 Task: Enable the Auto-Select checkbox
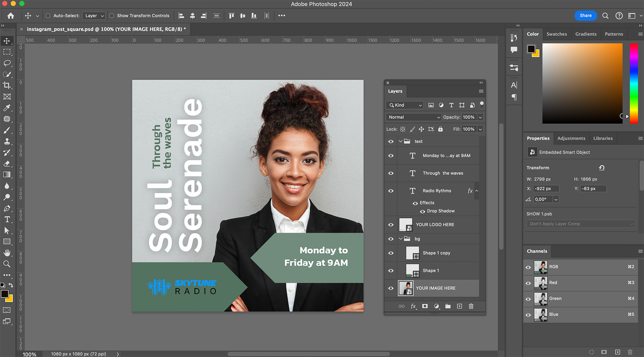tap(48, 16)
